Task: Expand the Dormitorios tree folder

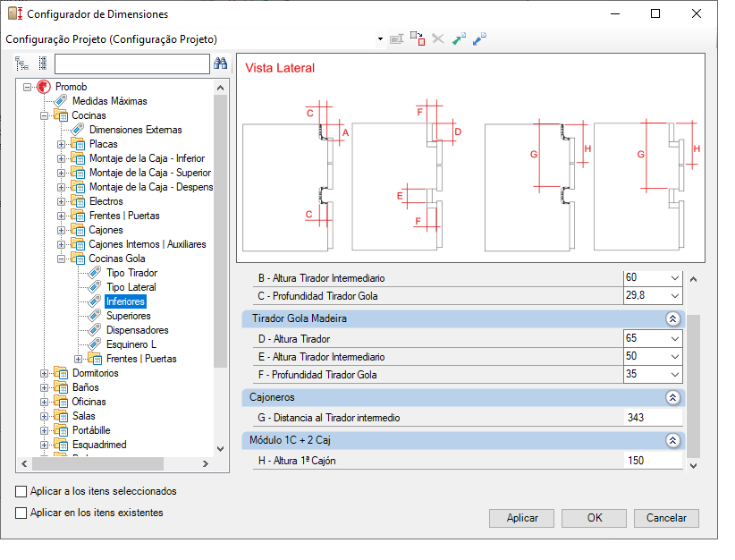Action: (44, 374)
